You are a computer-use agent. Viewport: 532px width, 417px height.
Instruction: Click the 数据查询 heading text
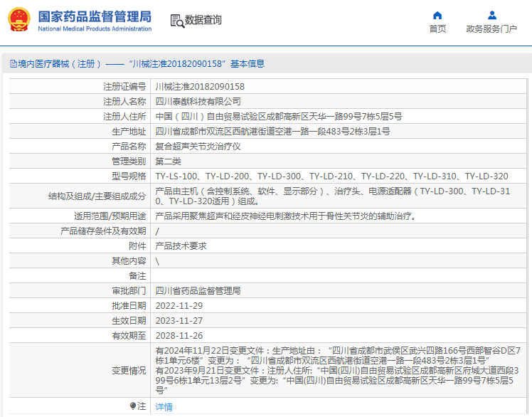tap(203, 20)
